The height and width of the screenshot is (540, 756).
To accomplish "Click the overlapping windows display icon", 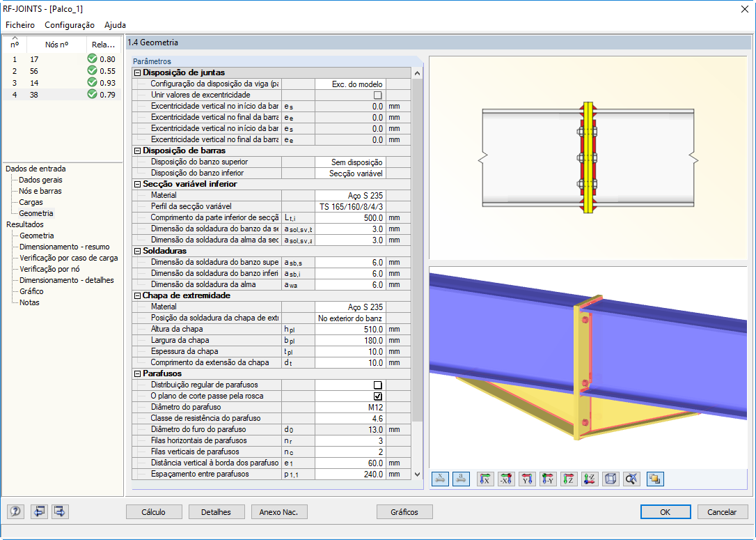I will click(x=654, y=479).
